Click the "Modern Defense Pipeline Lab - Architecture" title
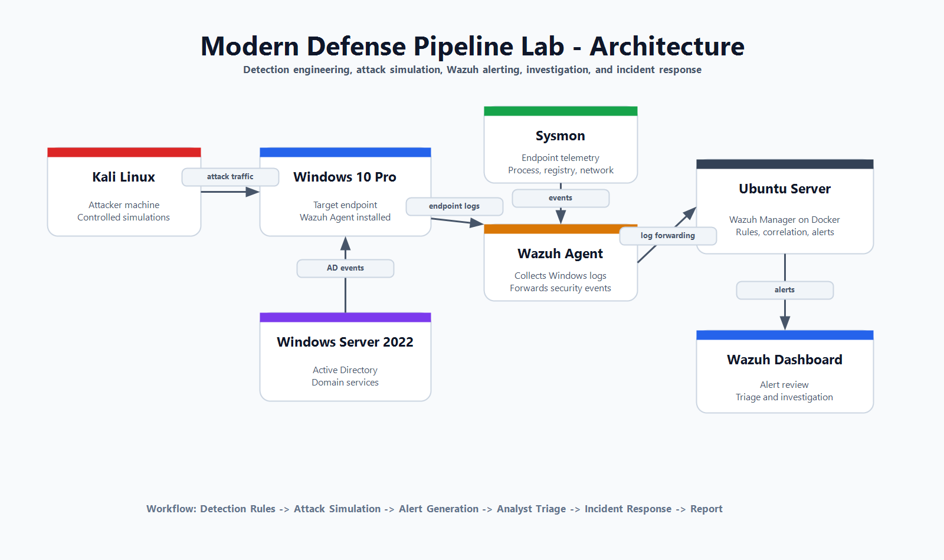The height and width of the screenshot is (560, 944). point(473,46)
